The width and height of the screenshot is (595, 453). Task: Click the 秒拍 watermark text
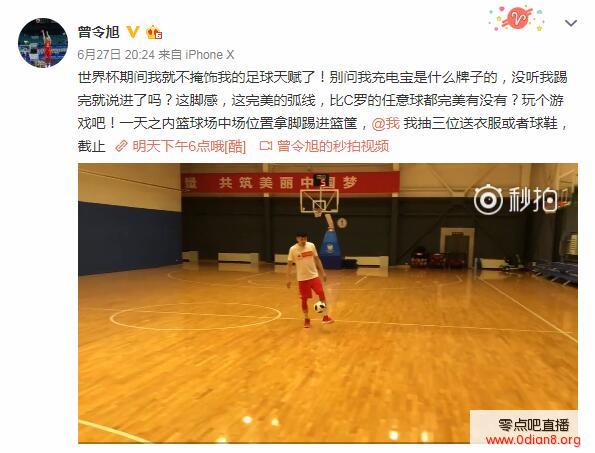532,199
